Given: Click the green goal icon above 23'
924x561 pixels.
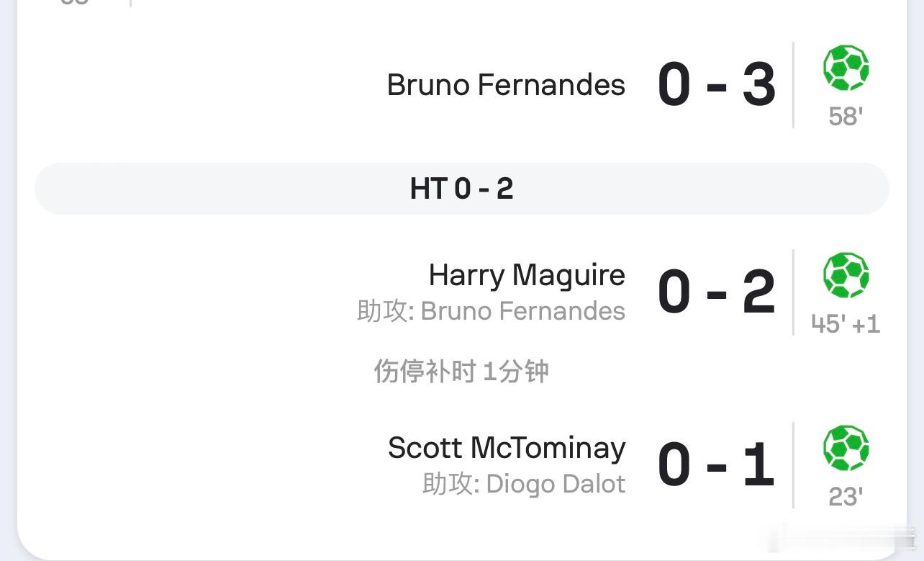Looking at the screenshot, I should [x=846, y=449].
